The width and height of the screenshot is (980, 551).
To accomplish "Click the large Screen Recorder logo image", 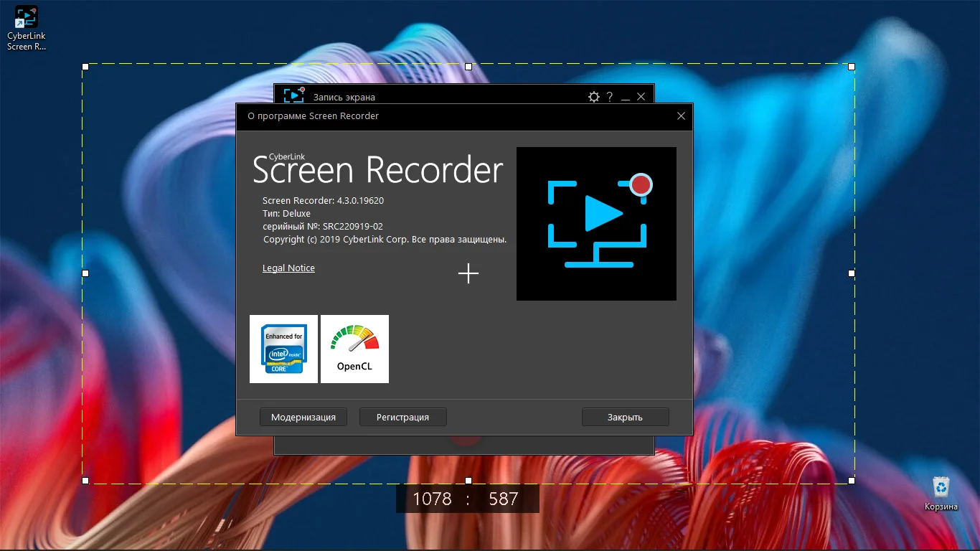I will click(x=596, y=224).
